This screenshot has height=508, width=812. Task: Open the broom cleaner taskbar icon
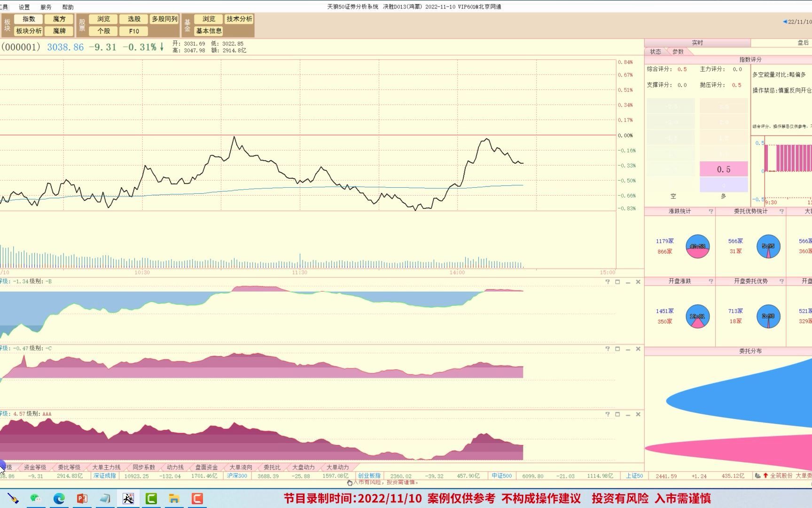13,499
